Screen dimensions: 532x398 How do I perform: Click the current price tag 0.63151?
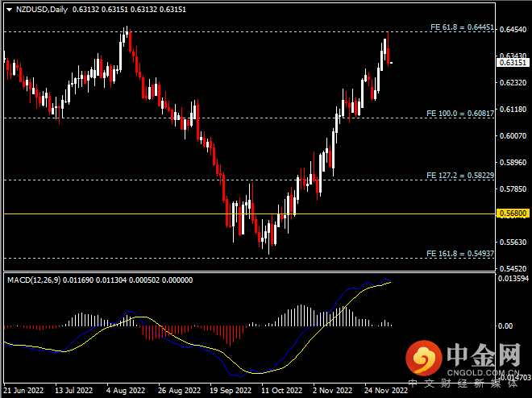pyautogui.click(x=513, y=62)
